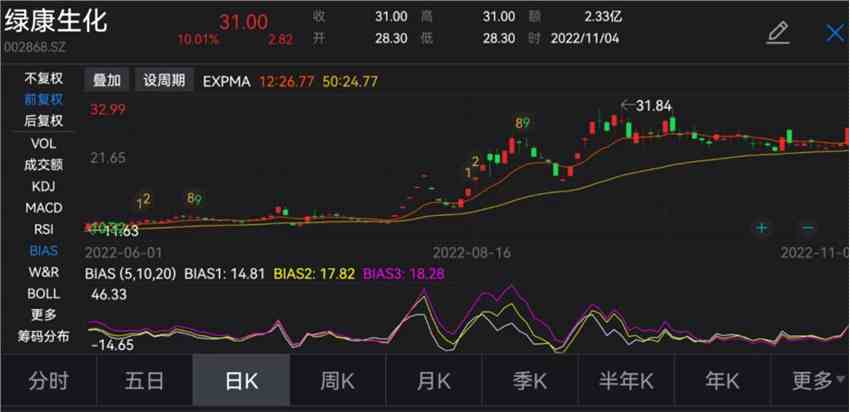850x412 pixels.
Task: Click the BIAS (5,10,20) parameters label
Action: pyautogui.click(x=131, y=274)
